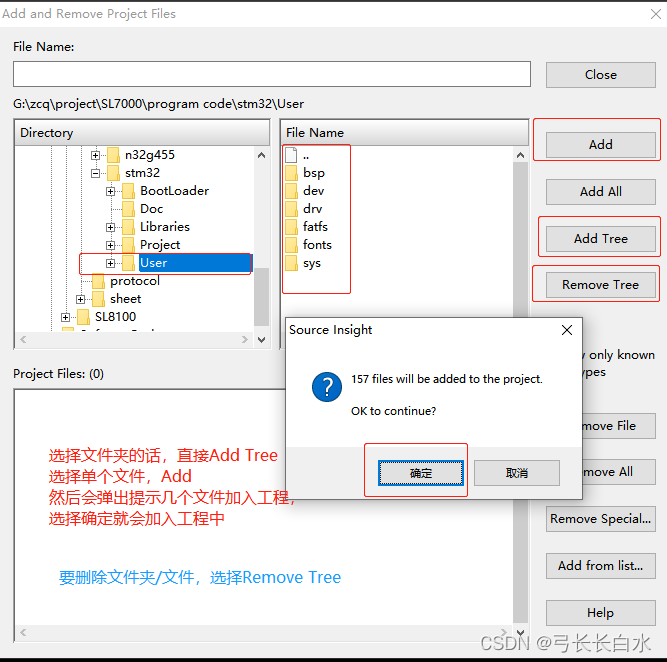Select the User folder icon
The width and height of the screenshot is (667, 662).
tap(128, 263)
